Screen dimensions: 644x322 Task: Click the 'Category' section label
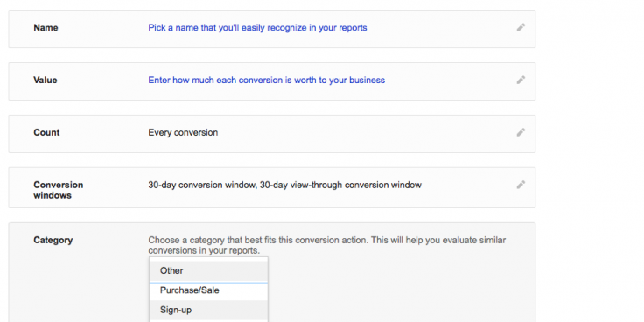tap(53, 240)
